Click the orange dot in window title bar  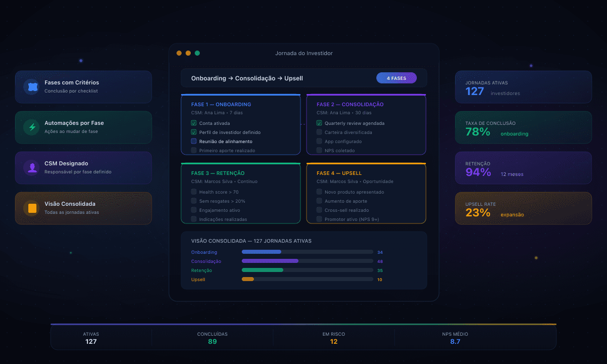click(x=188, y=53)
